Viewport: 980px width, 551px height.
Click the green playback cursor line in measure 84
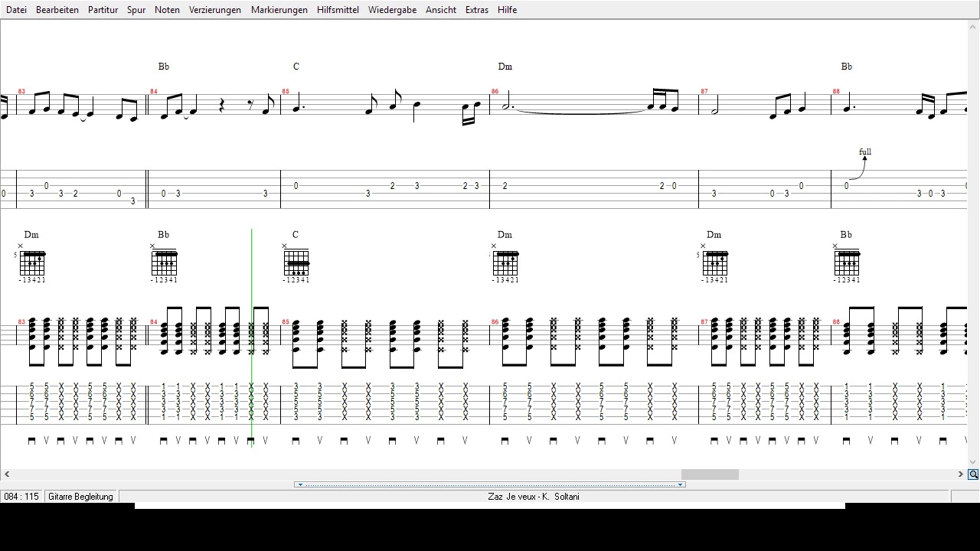pyautogui.click(x=252, y=337)
